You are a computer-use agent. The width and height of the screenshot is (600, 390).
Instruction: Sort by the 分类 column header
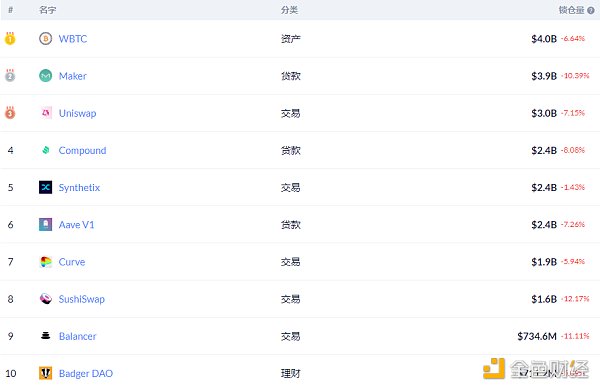coord(289,10)
